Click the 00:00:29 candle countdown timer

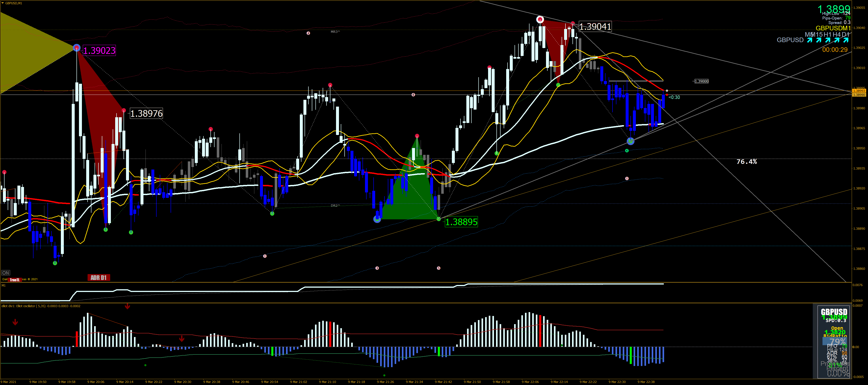[835, 50]
